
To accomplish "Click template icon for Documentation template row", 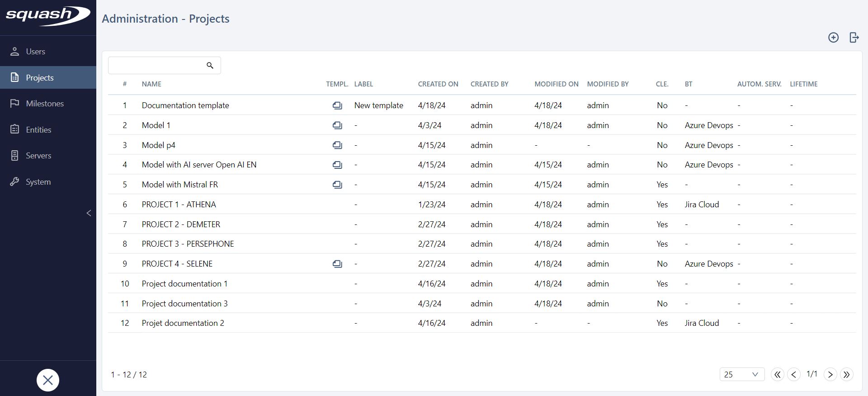I will 337,105.
